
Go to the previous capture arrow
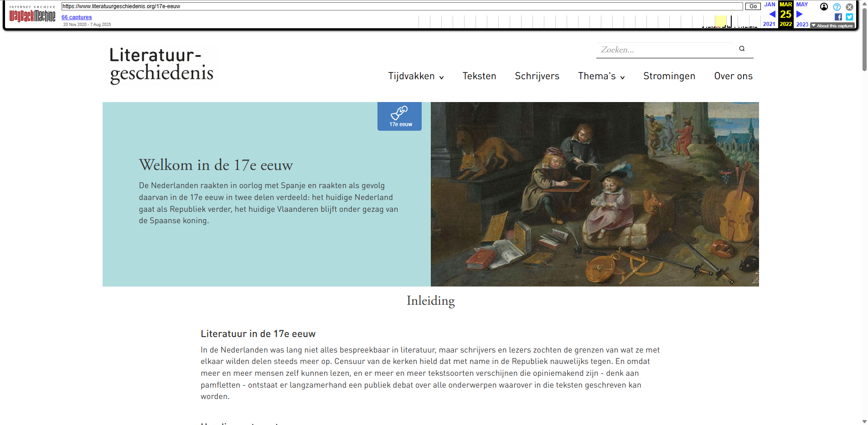coord(772,14)
